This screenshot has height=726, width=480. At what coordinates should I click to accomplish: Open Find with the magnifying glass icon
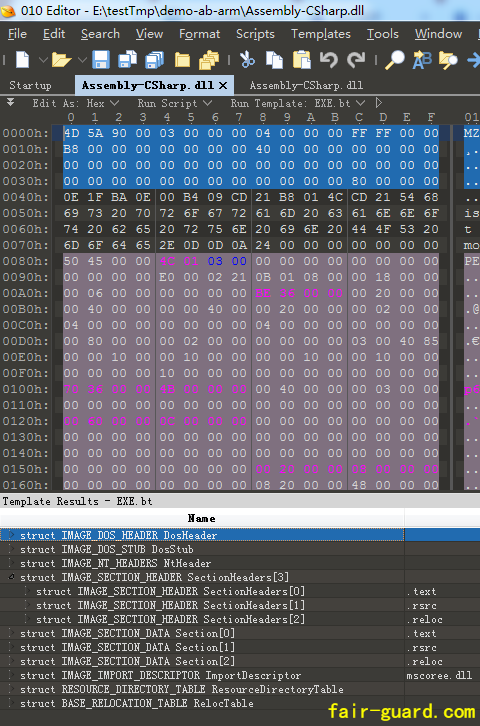pyautogui.click(x=395, y=60)
